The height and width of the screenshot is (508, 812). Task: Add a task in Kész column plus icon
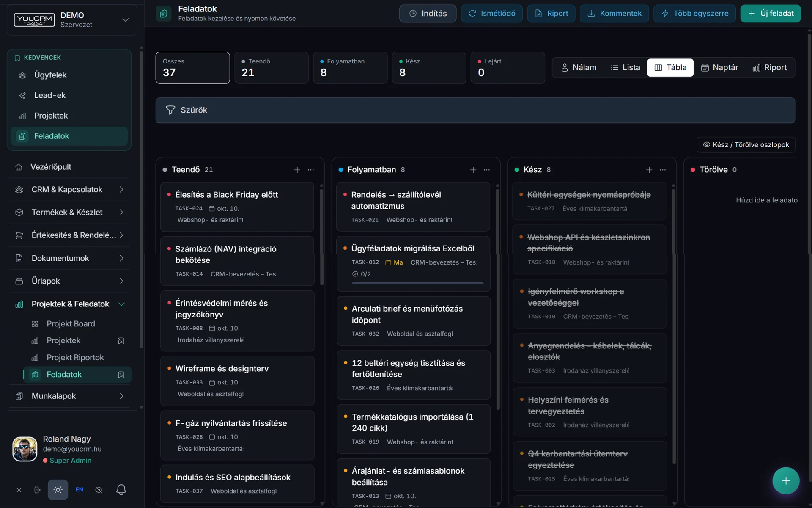click(649, 170)
